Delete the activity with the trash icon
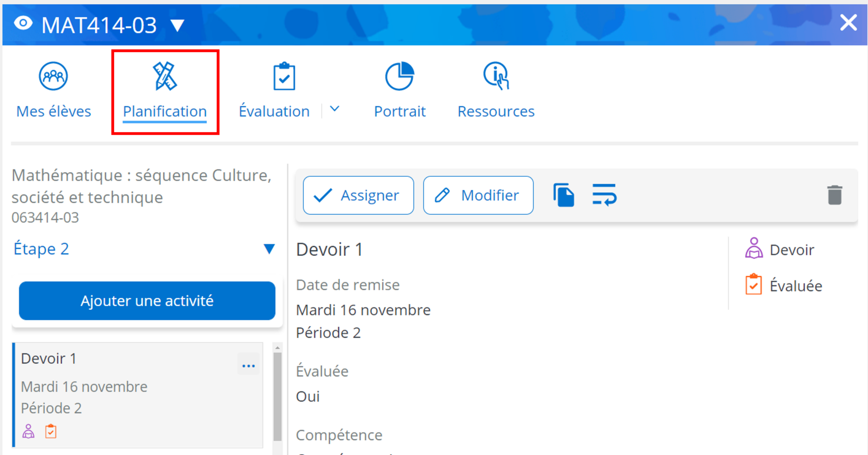 (834, 195)
